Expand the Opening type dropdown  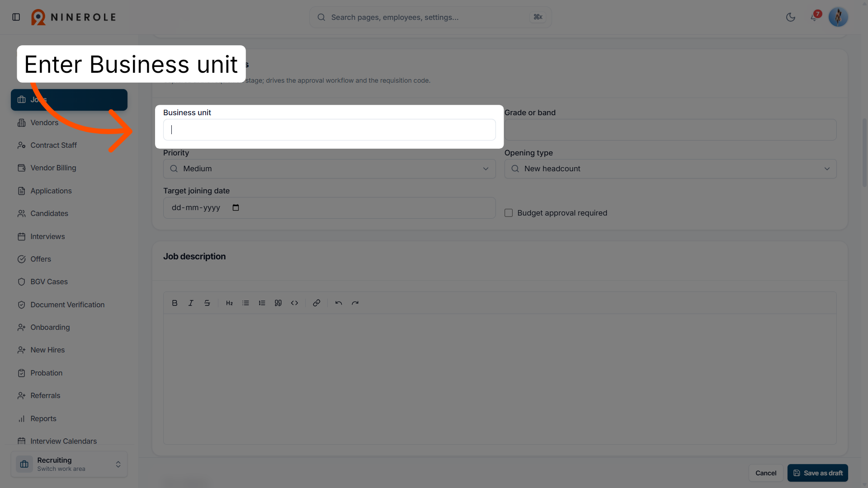click(x=670, y=169)
